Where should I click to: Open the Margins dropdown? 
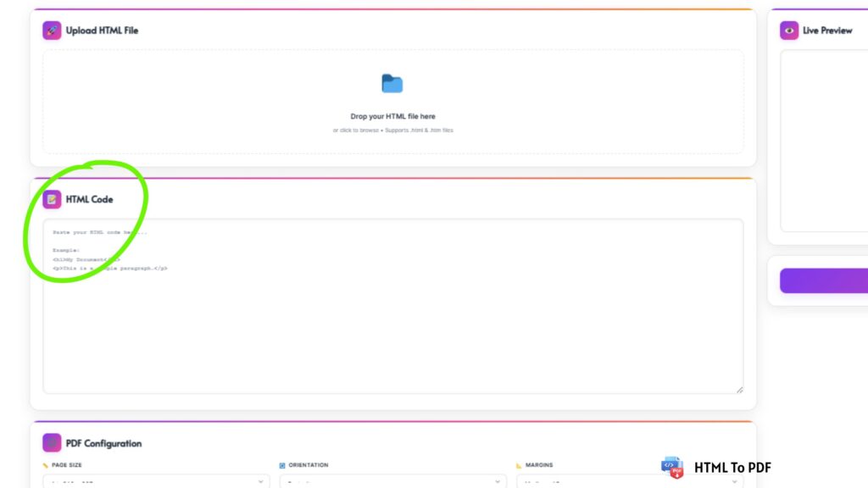click(x=628, y=483)
